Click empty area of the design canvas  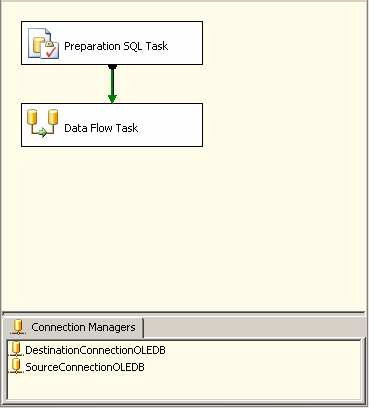point(267,200)
